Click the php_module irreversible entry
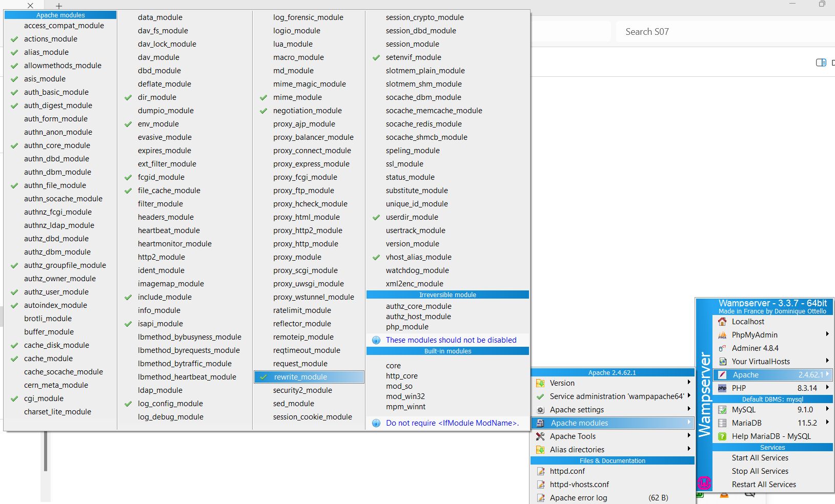The width and height of the screenshot is (835, 504). click(407, 327)
